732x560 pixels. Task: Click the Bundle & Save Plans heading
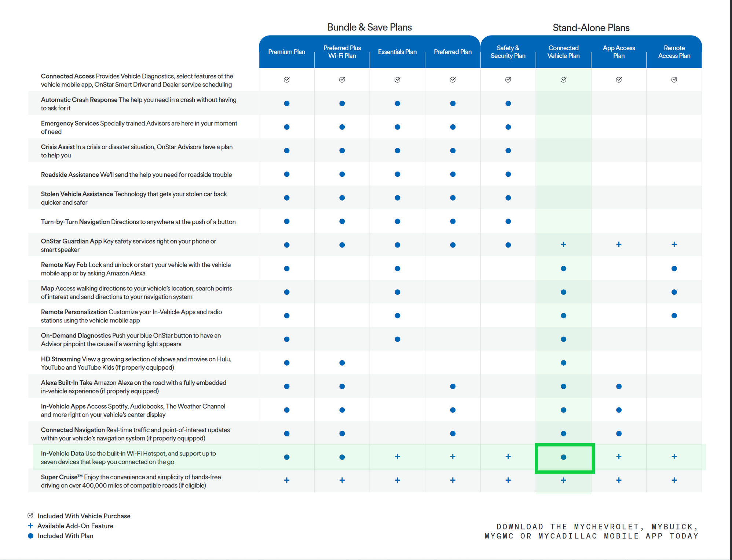[x=369, y=27]
